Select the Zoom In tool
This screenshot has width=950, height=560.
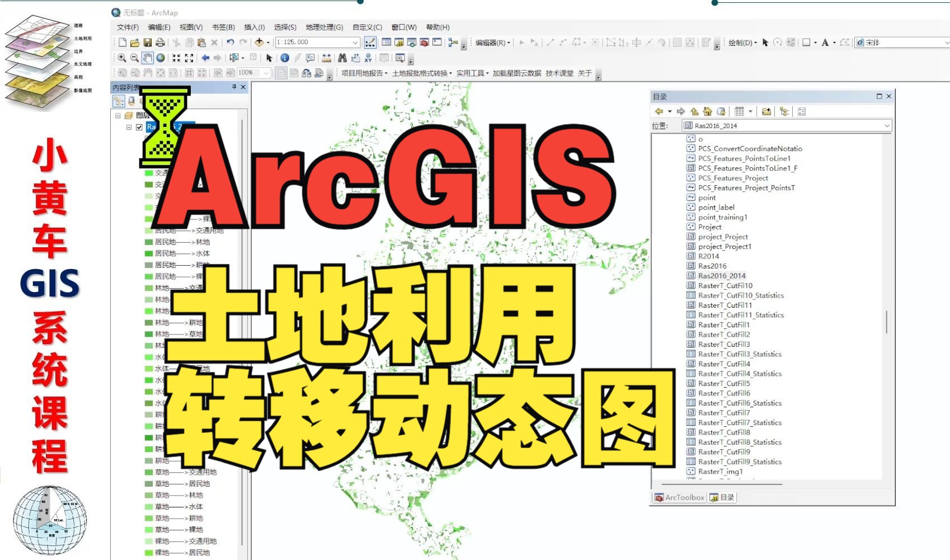(x=121, y=58)
